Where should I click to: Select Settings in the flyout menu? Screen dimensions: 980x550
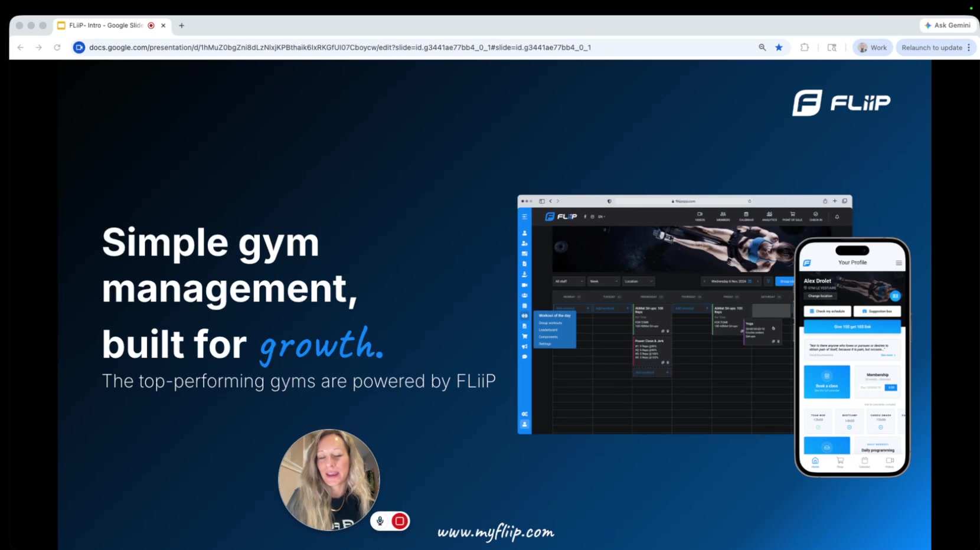[544, 344]
